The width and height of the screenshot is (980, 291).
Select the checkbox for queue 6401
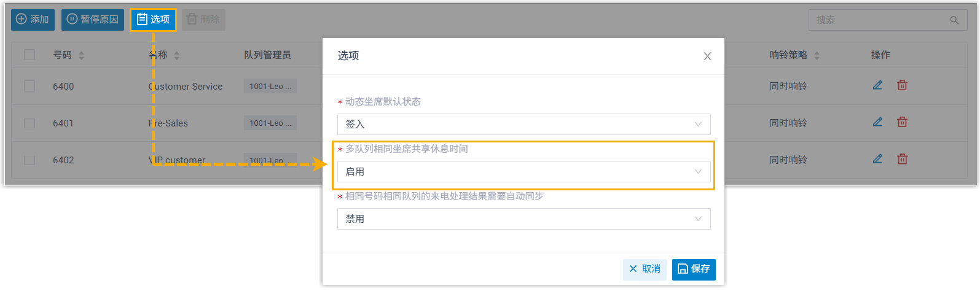click(x=29, y=123)
